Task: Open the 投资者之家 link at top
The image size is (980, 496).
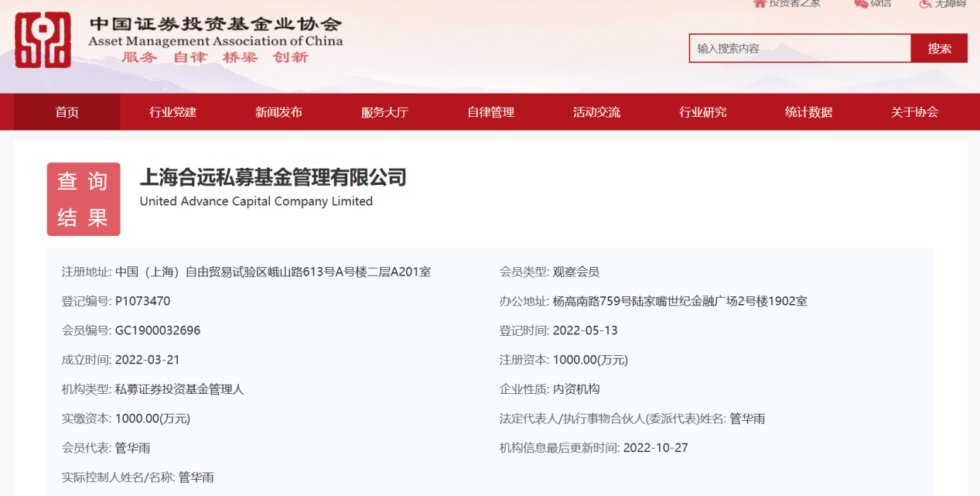Action: click(x=787, y=4)
